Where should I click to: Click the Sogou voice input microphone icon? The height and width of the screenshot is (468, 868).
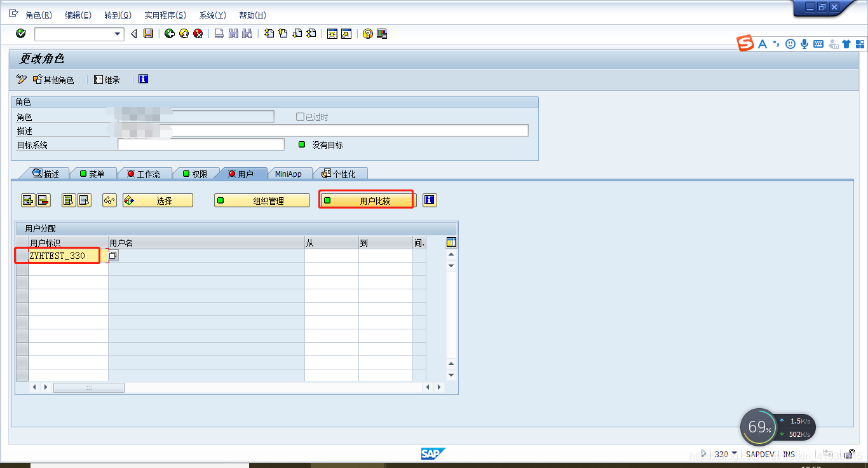pos(804,44)
